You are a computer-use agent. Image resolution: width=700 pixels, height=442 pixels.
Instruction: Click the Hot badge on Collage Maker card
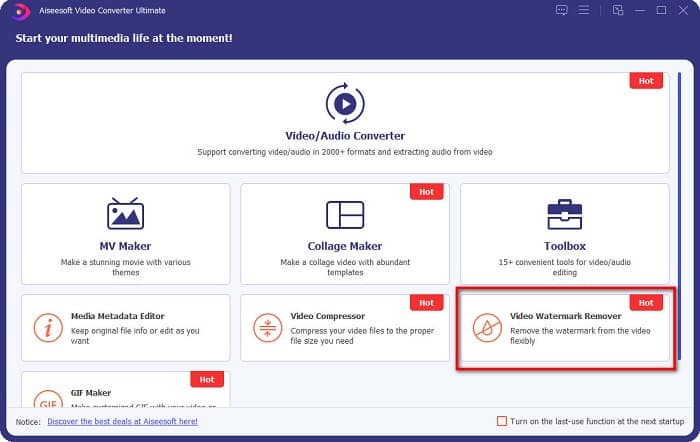(x=426, y=192)
